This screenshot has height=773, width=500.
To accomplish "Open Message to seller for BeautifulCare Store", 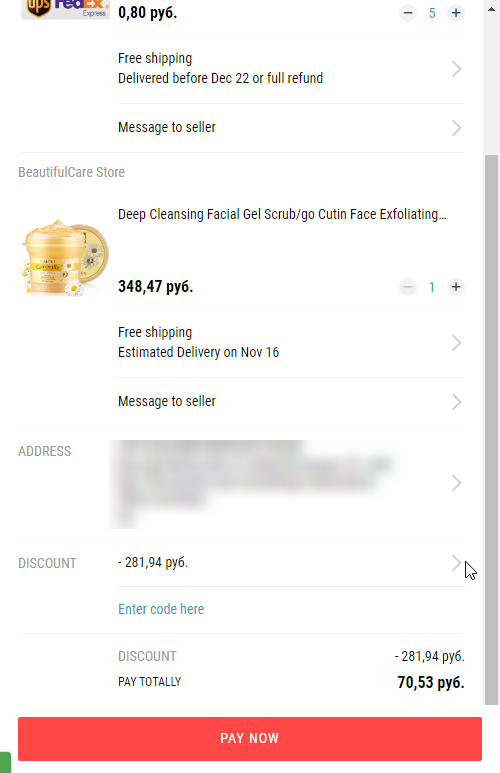I will [291, 402].
